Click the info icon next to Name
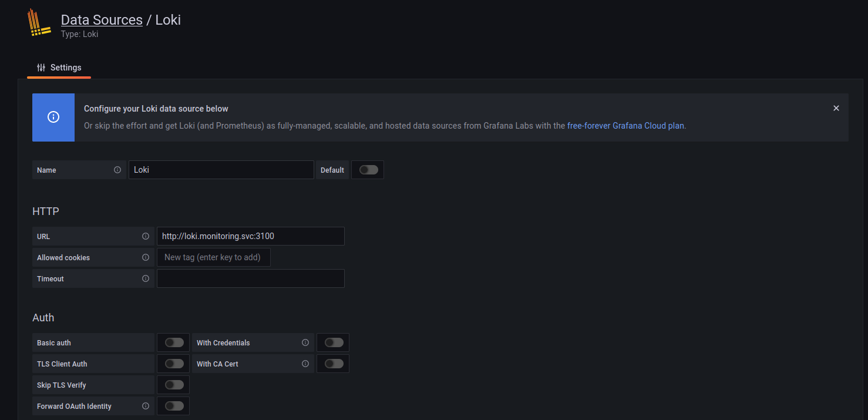868x420 pixels. (x=117, y=170)
